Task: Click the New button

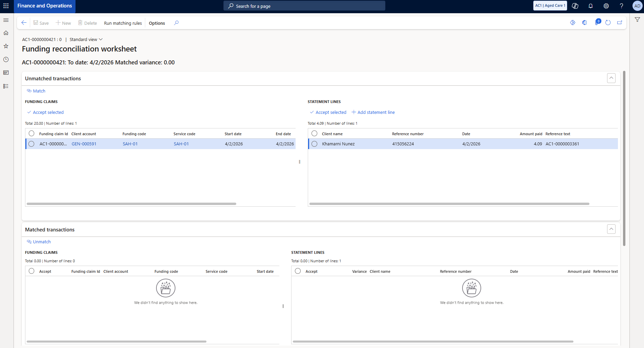Action: (x=63, y=23)
